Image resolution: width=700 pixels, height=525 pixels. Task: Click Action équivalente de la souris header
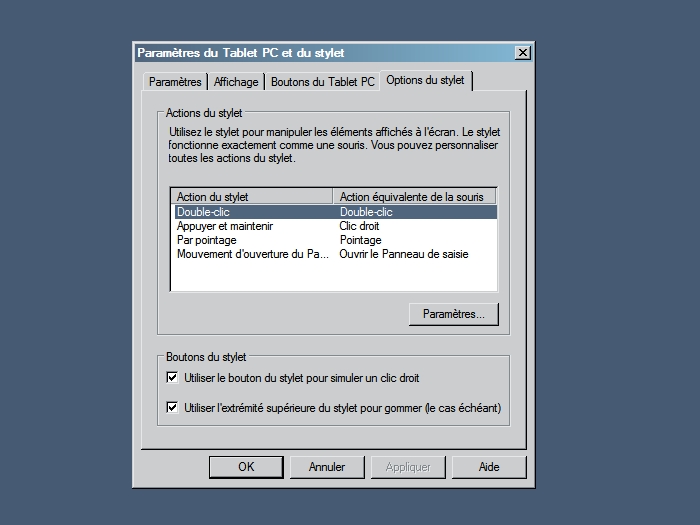tap(414, 197)
